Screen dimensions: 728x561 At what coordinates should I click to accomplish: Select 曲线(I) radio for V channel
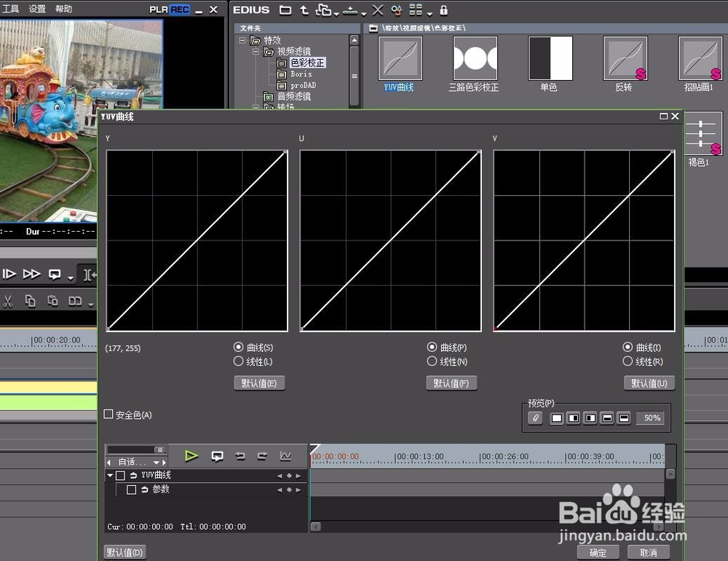(628, 347)
